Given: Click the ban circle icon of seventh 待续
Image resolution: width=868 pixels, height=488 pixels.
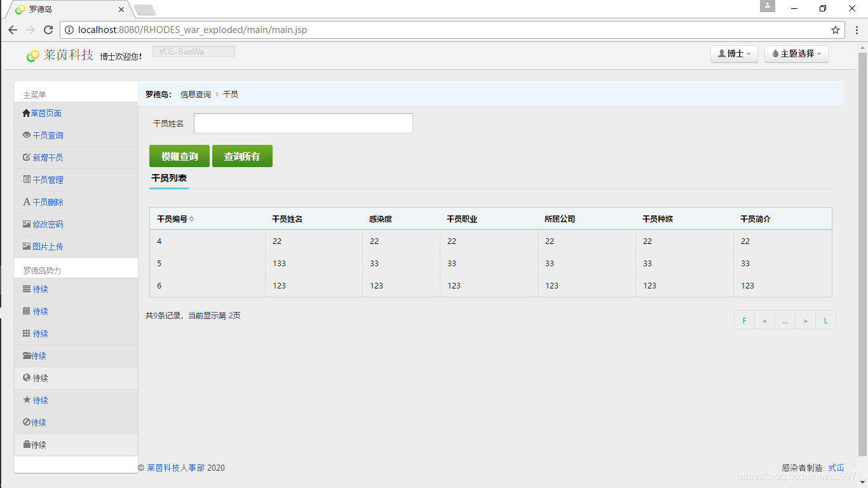Looking at the screenshot, I should (27, 422).
